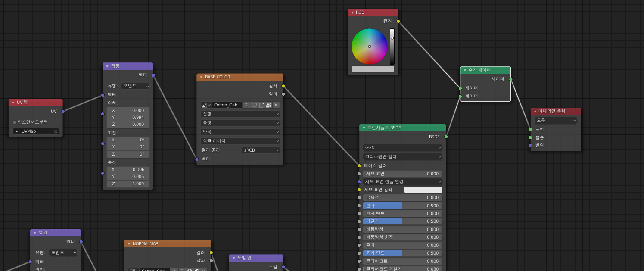Collapse the upper 맵핑 node
Viewport: 644px width, 271px height.
tap(107, 66)
